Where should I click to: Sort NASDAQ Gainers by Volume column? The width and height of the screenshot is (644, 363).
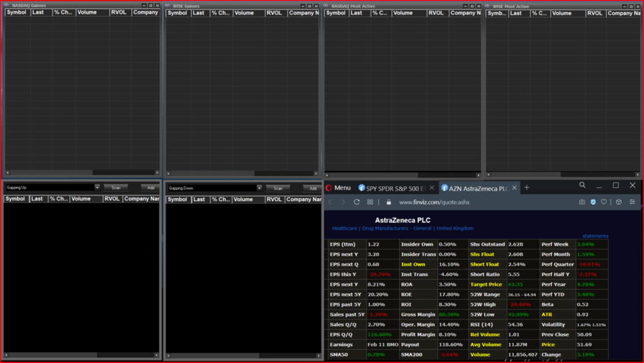point(92,12)
